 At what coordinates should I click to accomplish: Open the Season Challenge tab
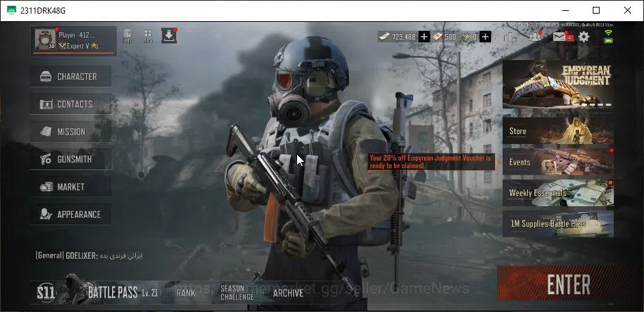tap(237, 293)
